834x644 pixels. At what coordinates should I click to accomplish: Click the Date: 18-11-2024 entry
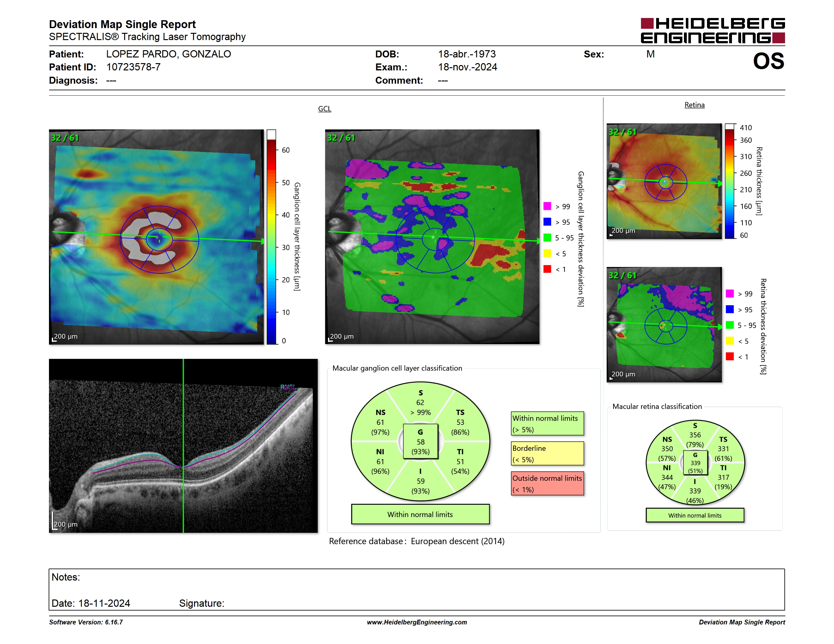point(91,603)
